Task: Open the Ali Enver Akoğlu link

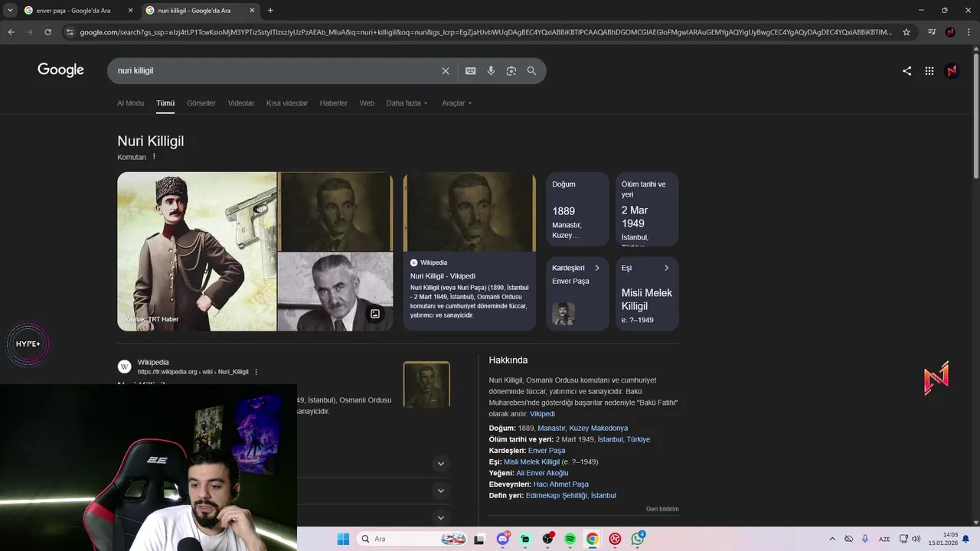Action: [542, 473]
